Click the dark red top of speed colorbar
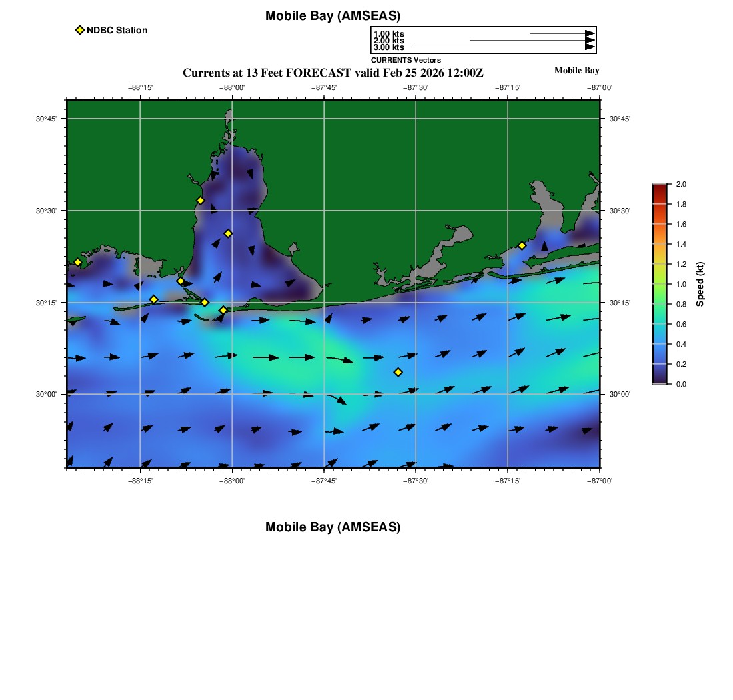This screenshot has width=733, height=700. [x=659, y=189]
